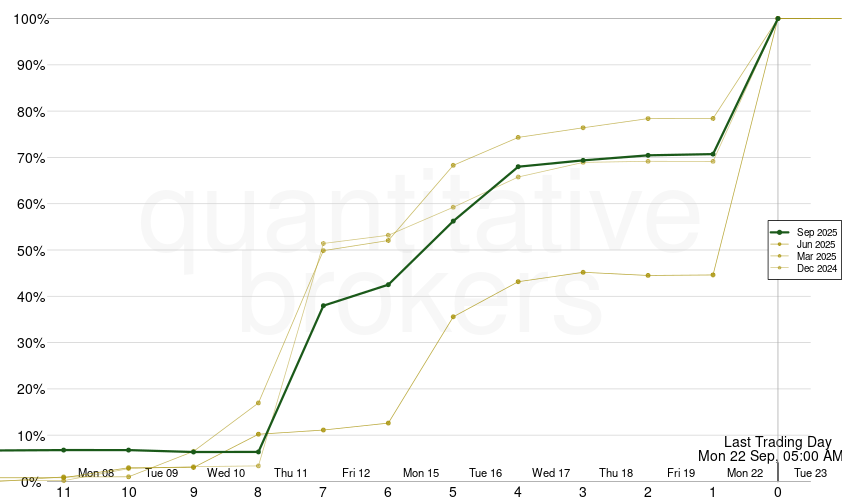Select the lowest data point at day 1

click(713, 275)
